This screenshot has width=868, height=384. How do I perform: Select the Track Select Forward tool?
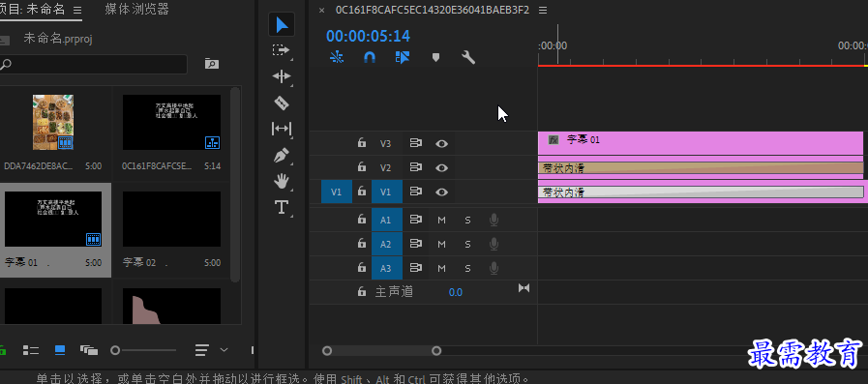coord(282,50)
